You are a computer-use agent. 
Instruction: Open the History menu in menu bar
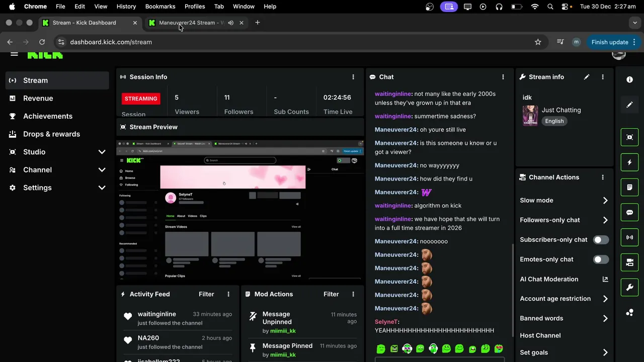coord(126,7)
